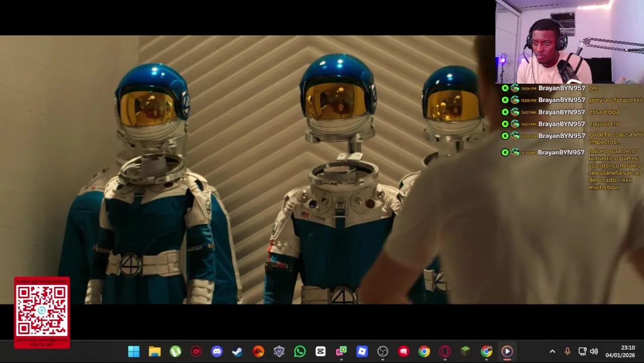Open Discord from the taskbar

tap(217, 351)
